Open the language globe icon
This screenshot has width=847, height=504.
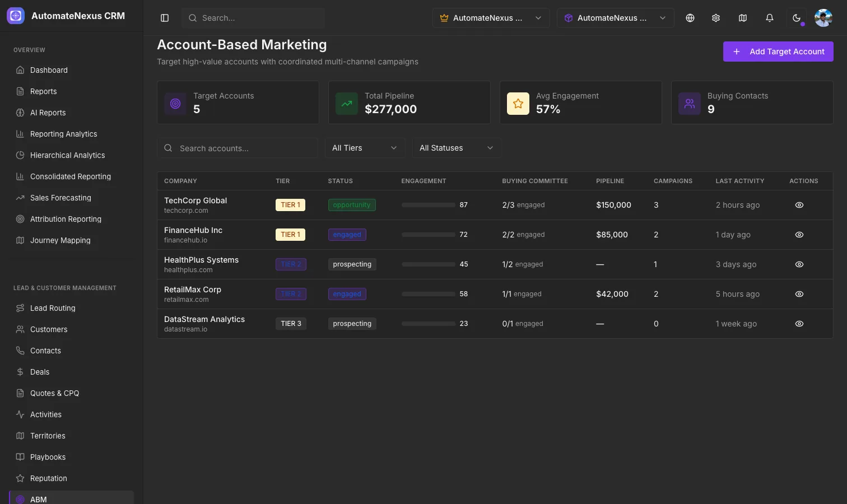[x=690, y=18]
